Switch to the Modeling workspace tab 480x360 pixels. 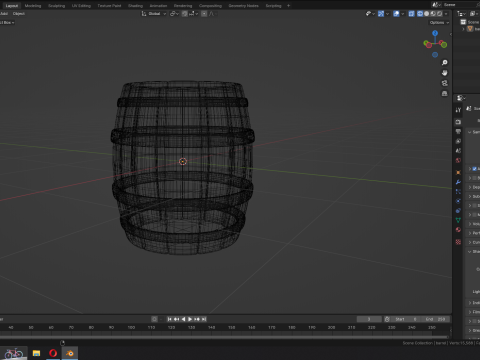point(33,6)
